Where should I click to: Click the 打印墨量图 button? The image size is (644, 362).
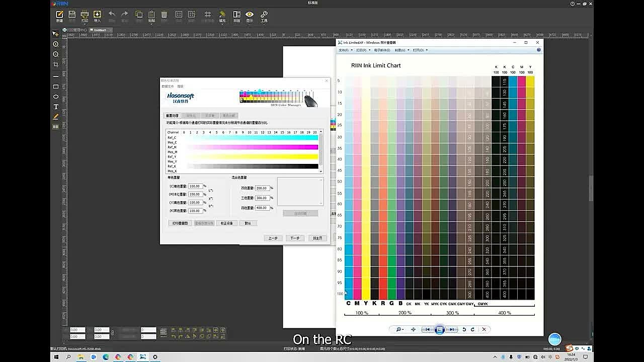(180, 223)
